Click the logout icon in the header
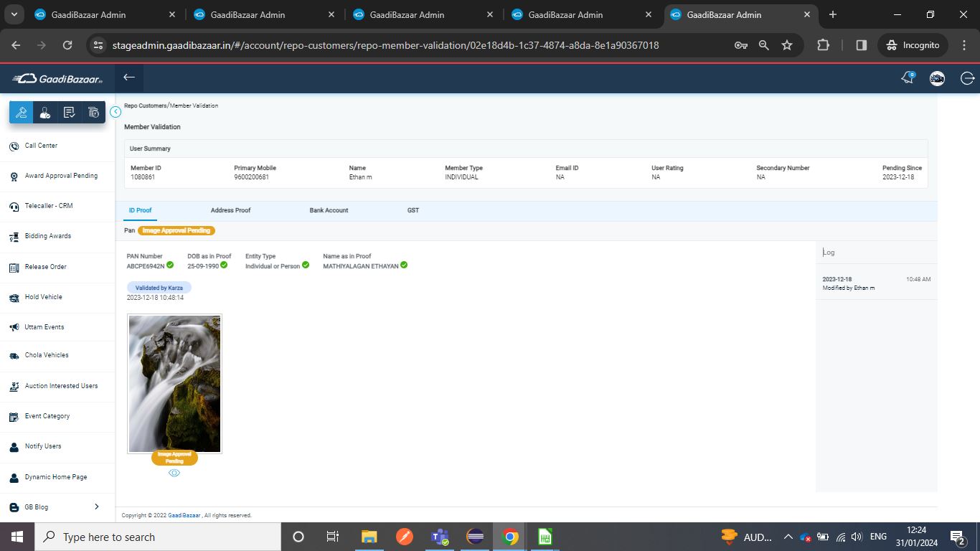The width and height of the screenshot is (980, 551). point(967,78)
